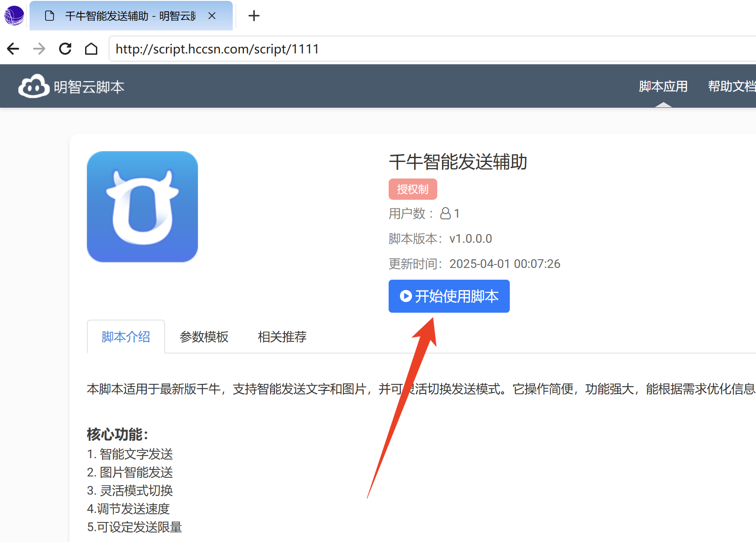Click 开始使用脚本 button
The height and width of the screenshot is (542, 756).
[x=449, y=296]
